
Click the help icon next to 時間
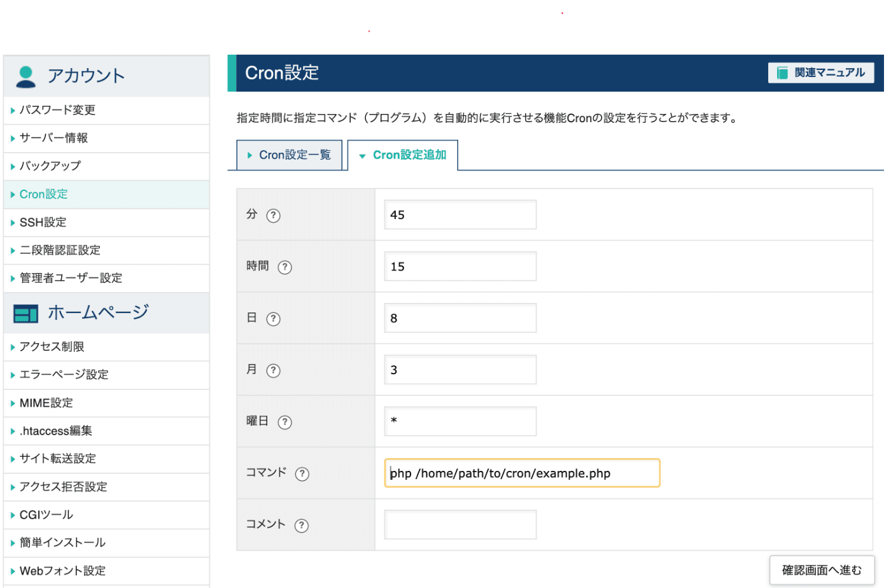point(285,267)
